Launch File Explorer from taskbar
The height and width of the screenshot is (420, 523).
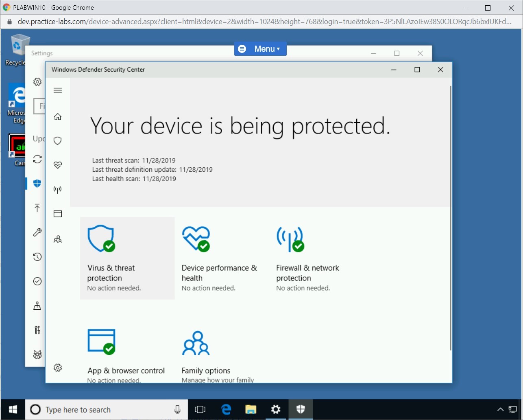click(x=251, y=410)
